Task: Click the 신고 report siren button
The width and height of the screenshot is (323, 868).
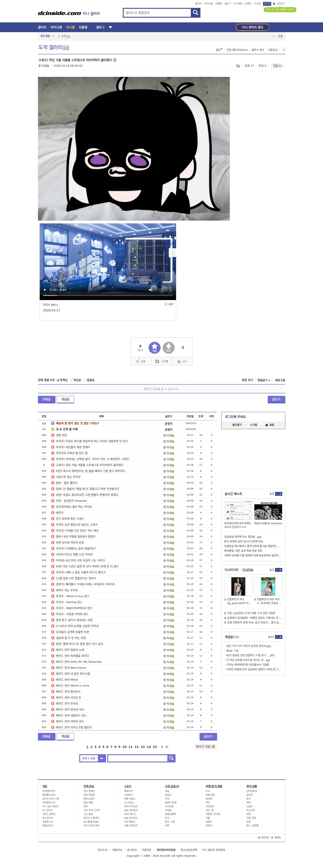Action: (182, 361)
